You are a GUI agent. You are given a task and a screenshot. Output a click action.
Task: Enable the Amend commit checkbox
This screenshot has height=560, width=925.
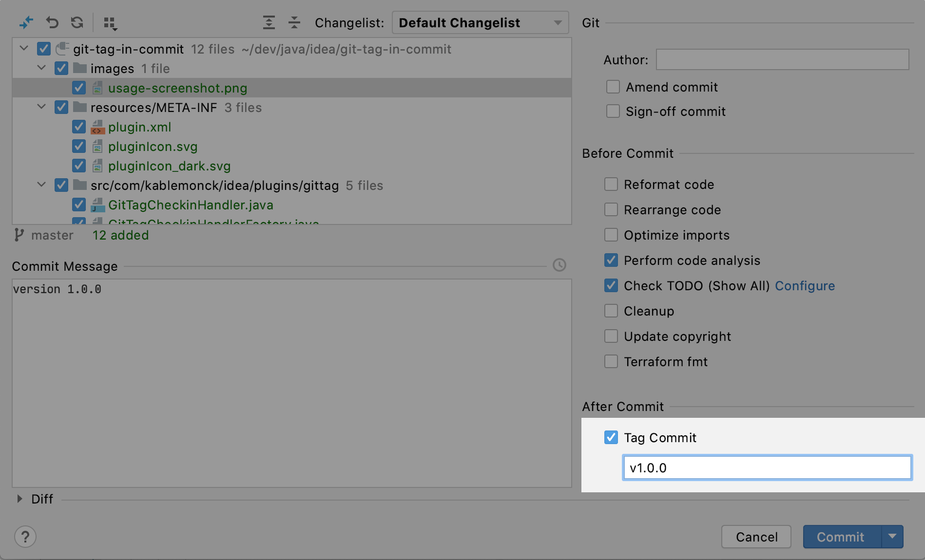pyautogui.click(x=613, y=87)
